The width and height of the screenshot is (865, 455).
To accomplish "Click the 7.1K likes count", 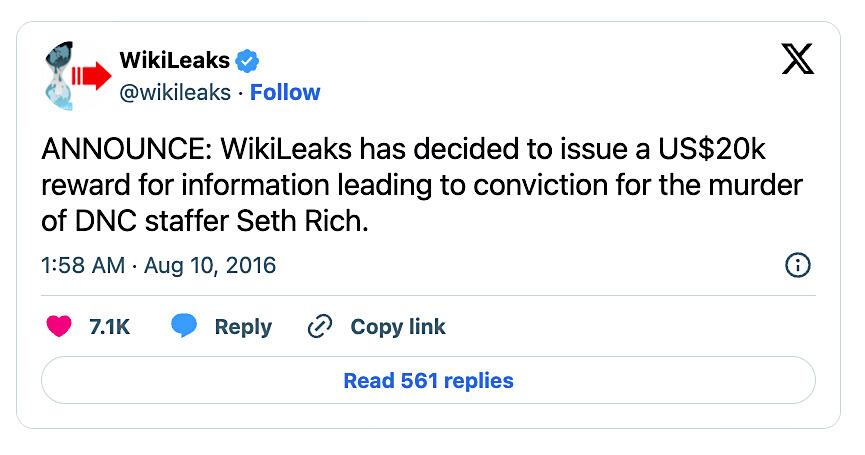I will pyautogui.click(x=110, y=327).
